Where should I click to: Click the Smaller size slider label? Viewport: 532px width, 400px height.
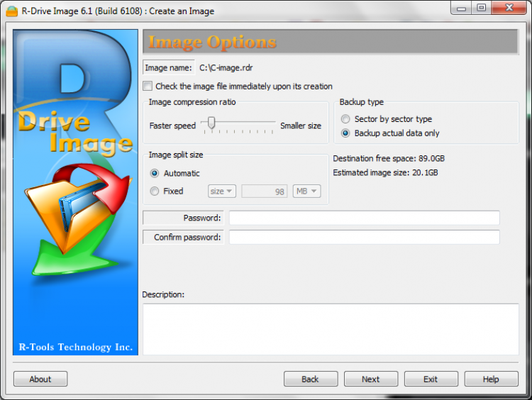(301, 126)
